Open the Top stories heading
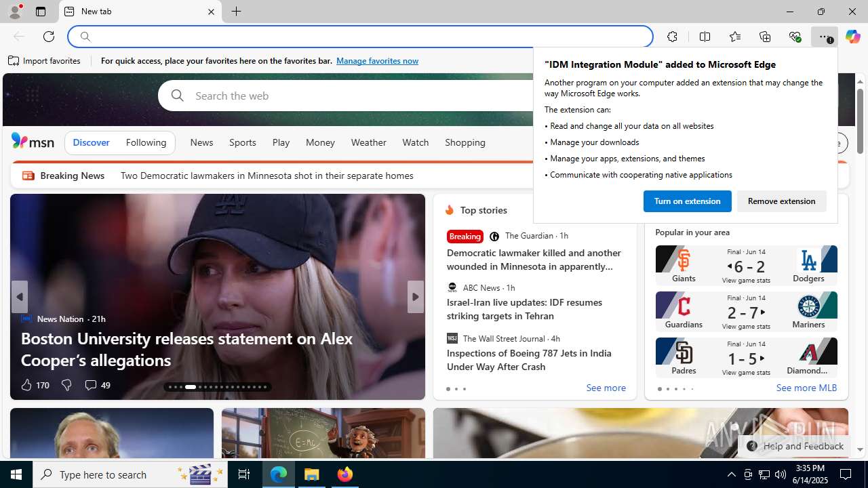 [x=484, y=210]
